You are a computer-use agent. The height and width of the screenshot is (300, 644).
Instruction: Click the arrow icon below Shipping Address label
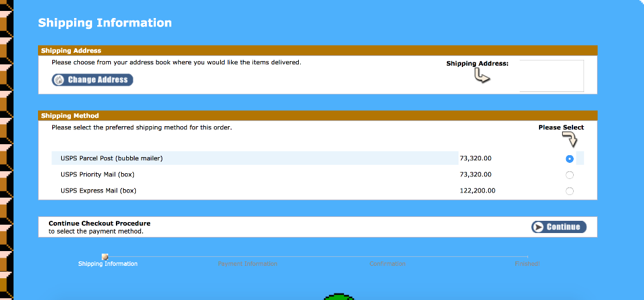[x=482, y=77]
